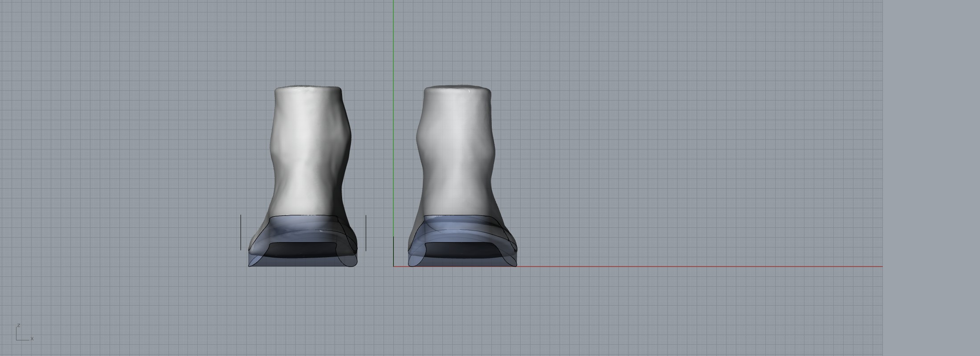Click the X label on the axis icon
The width and height of the screenshot is (980, 356).
pos(32,339)
